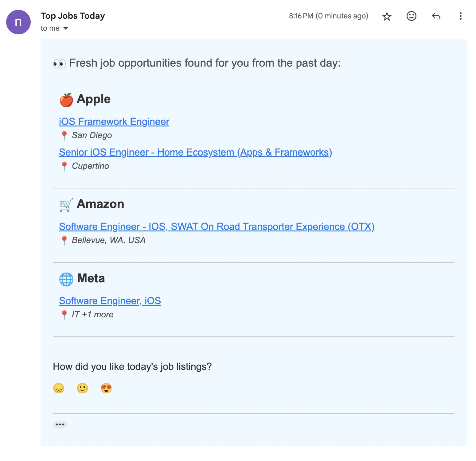Open Meta's Software Engineer iOS listing
Image resolution: width=476 pixels, height=461 pixels.
(x=110, y=301)
